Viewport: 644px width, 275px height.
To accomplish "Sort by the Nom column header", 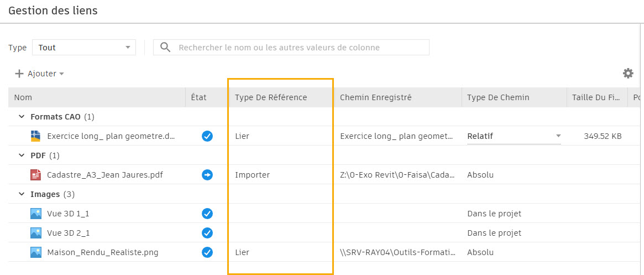I will click(x=23, y=97).
